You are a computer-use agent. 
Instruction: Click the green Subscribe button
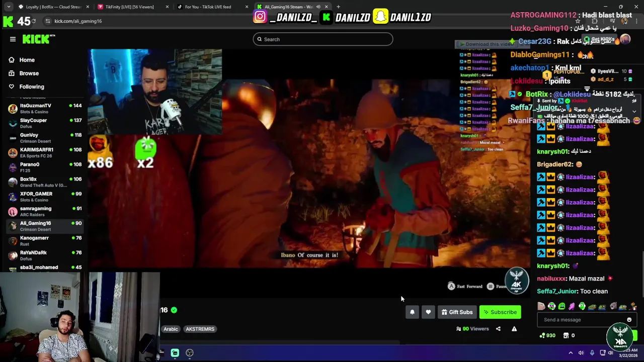coord(500,312)
